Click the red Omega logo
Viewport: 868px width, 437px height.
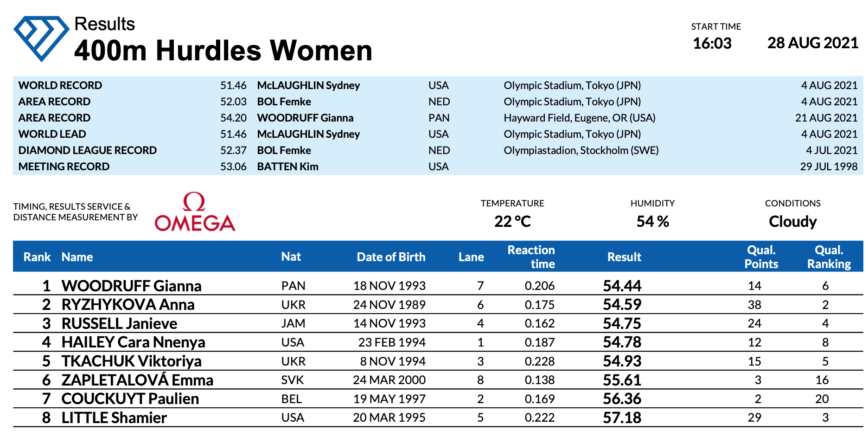195,212
